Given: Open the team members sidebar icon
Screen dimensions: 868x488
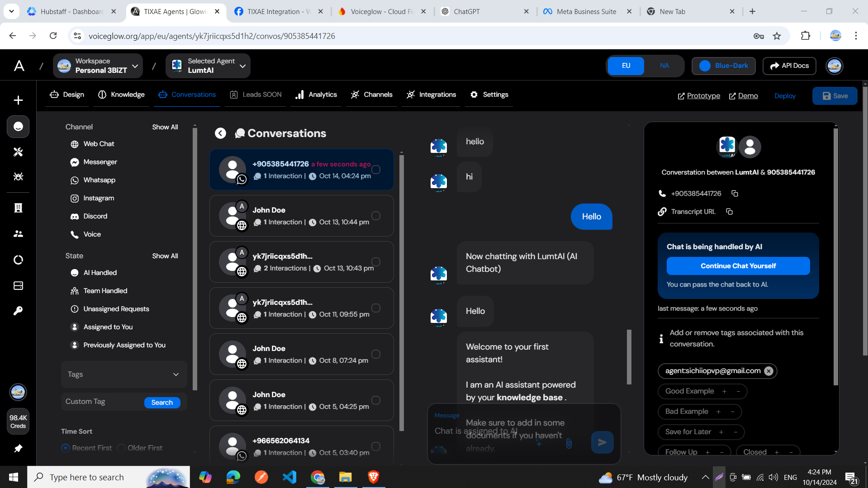Looking at the screenshot, I should (18, 234).
